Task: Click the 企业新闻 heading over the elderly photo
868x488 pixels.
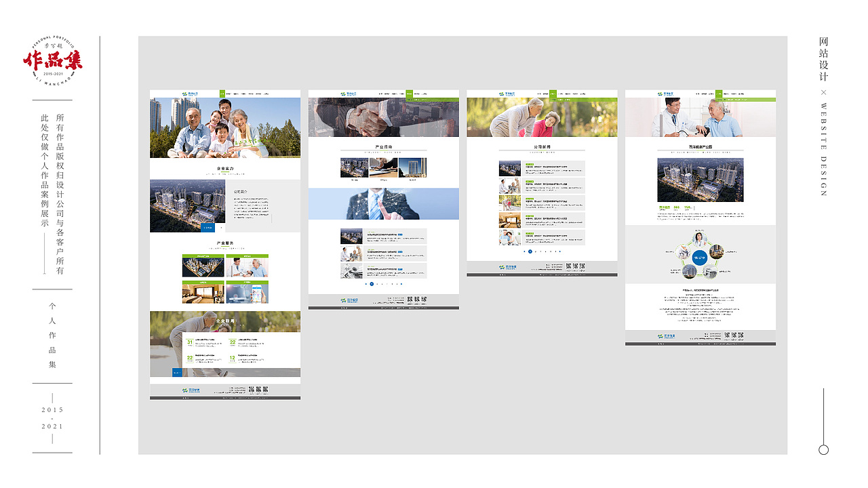Action: point(225,321)
